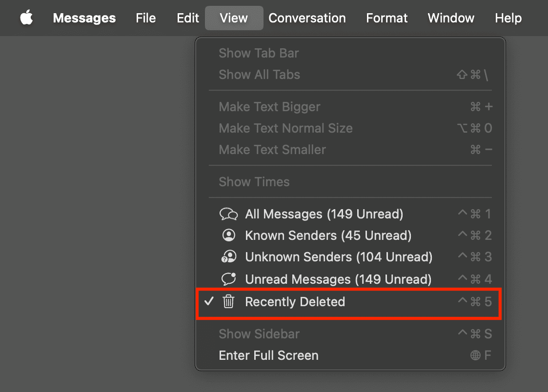Open the Help menu
This screenshot has height=392, width=548.
(x=508, y=18)
